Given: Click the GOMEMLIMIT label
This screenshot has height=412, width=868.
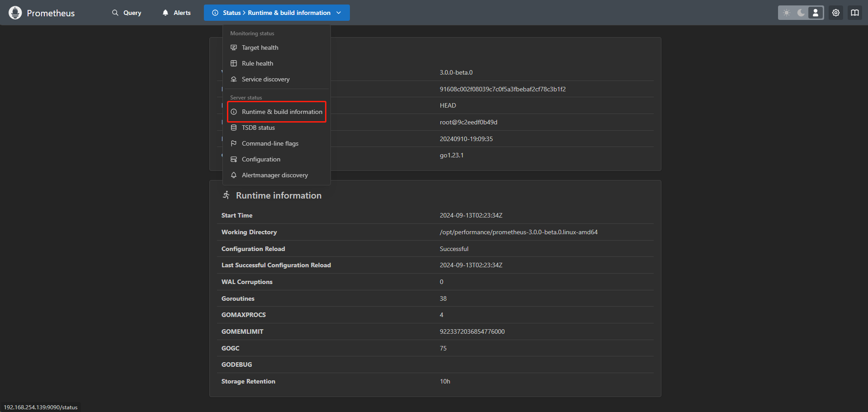Looking at the screenshot, I should [x=242, y=331].
